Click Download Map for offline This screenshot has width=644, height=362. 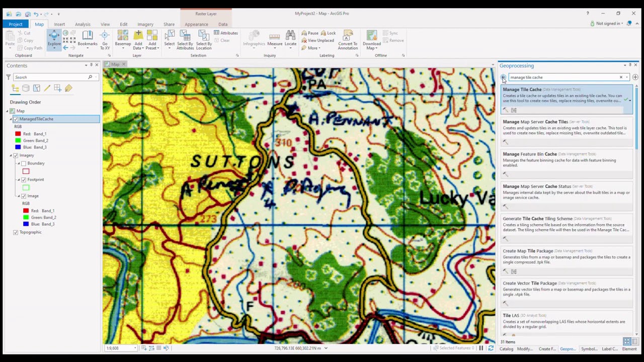[372, 39]
